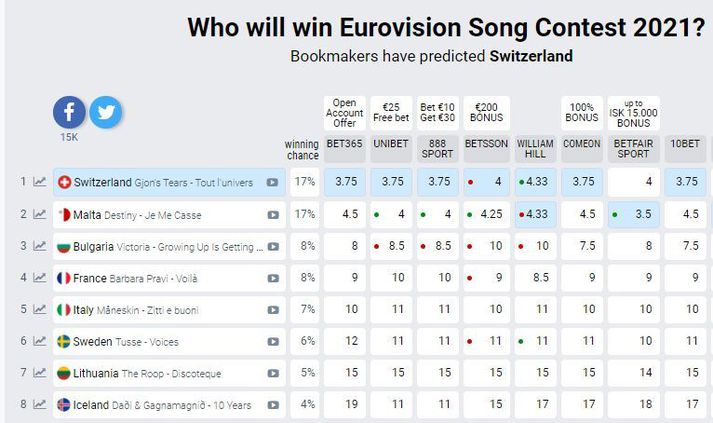Play Iceland's 10 Years video icon
This screenshot has width=713, height=423.
tap(273, 405)
